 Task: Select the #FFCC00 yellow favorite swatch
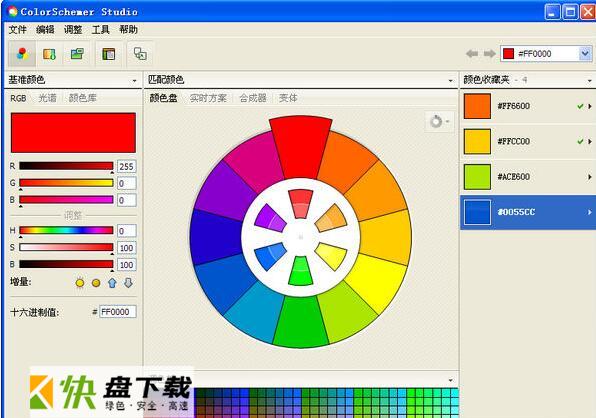click(477, 142)
